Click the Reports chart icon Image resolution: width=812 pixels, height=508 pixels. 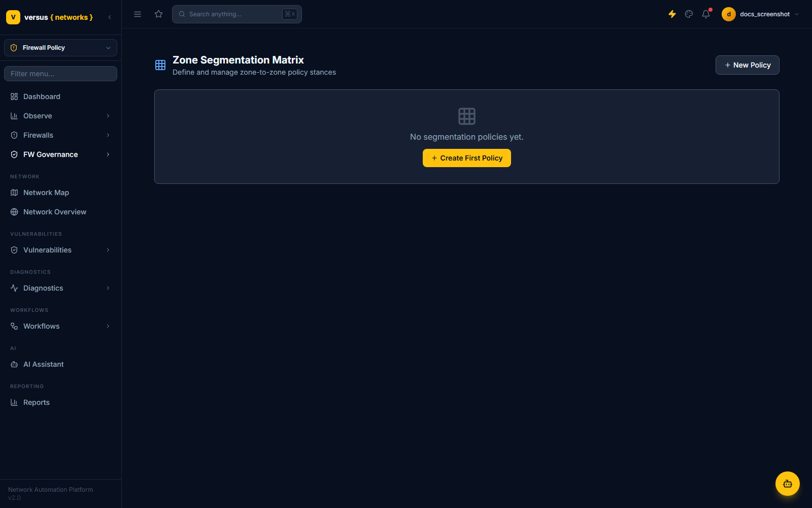[14, 402]
